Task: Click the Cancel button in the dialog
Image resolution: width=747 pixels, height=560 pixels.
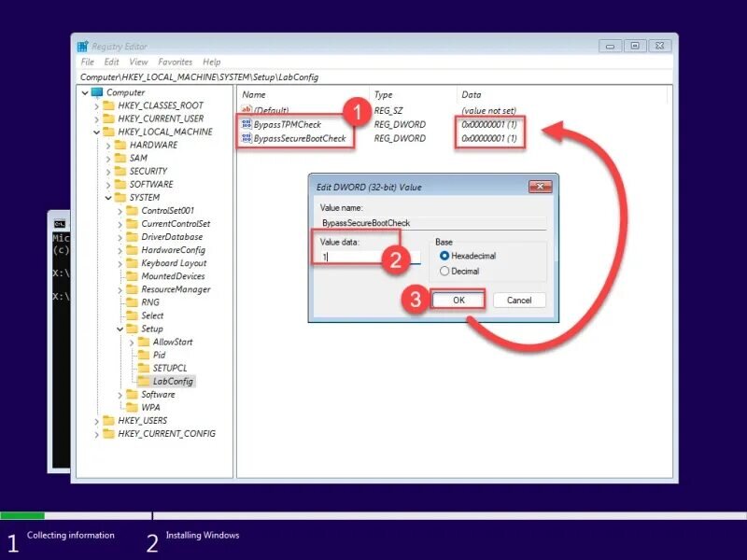Action: 519,300
